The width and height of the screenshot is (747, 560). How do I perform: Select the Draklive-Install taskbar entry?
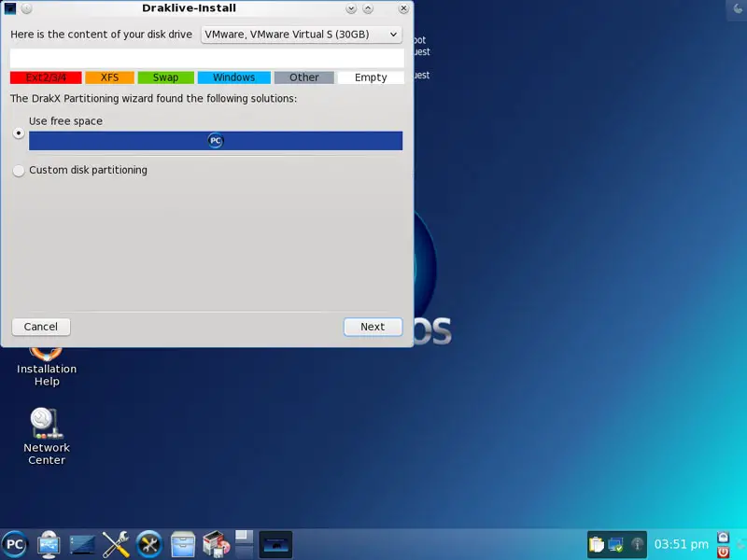click(x=275, y=544)
